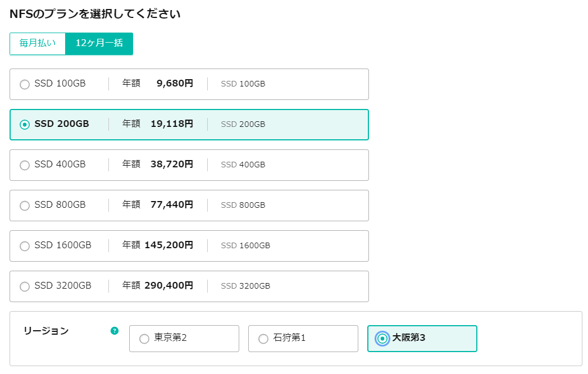The width and height of the screenshot is (588, 374).
Task: Click the 145,200円 yearly price card
Action: [x=189, y=246]
